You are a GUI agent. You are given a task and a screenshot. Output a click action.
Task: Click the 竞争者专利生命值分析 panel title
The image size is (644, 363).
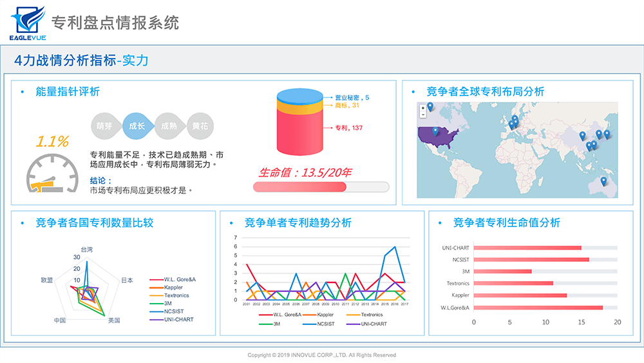point(506,223)
